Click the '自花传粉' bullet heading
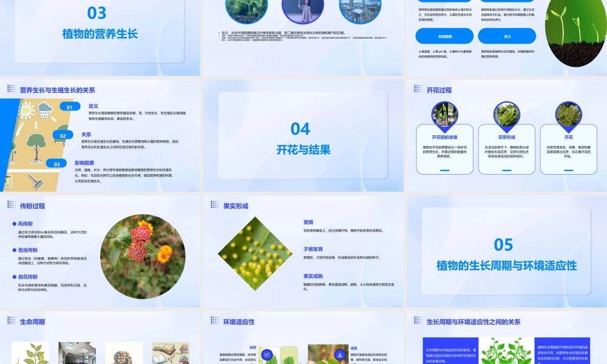 pos(27,277)
